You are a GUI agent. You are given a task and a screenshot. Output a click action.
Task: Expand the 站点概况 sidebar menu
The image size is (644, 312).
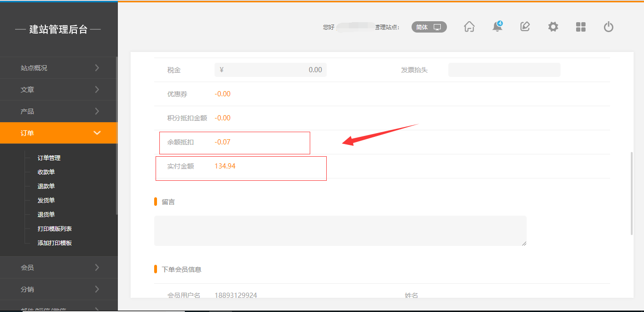[x=58, y=68]
